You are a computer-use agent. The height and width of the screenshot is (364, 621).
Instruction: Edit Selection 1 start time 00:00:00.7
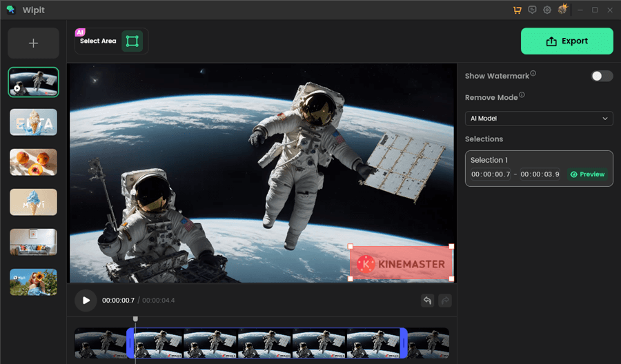[x=491, y=174]
